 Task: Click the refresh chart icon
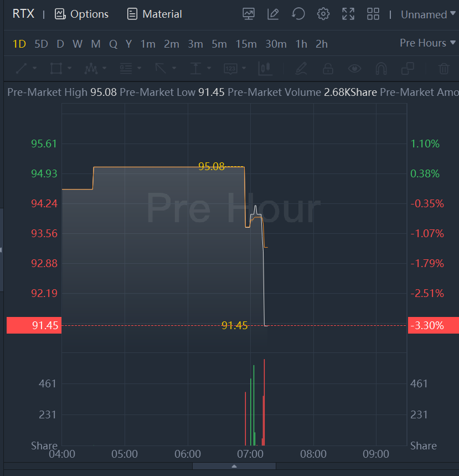[x=298, y=14]
